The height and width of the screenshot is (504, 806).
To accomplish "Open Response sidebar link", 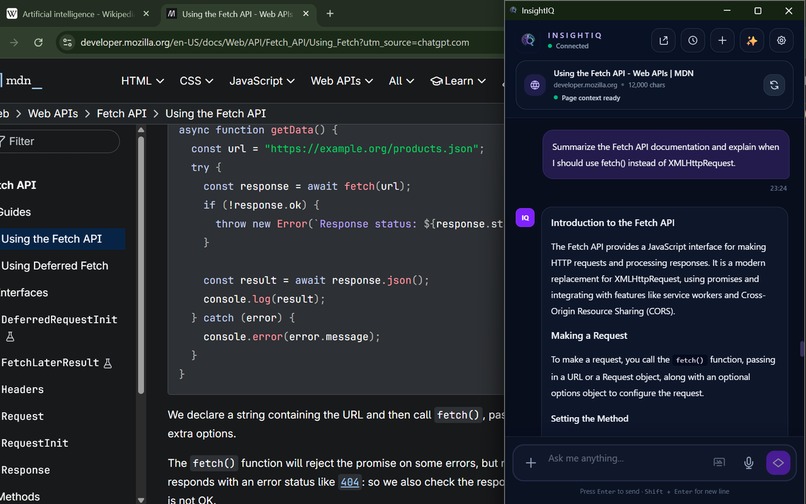I will 25,470.
